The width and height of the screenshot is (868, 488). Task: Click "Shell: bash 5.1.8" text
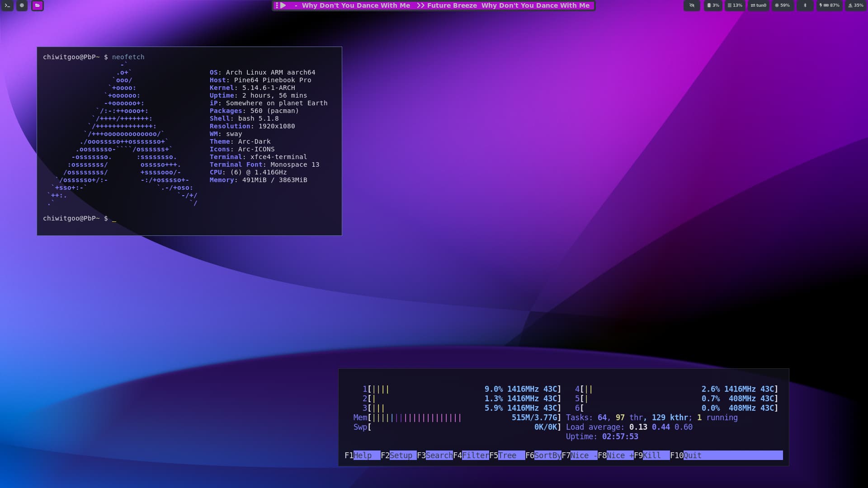(x=244, y=118)
